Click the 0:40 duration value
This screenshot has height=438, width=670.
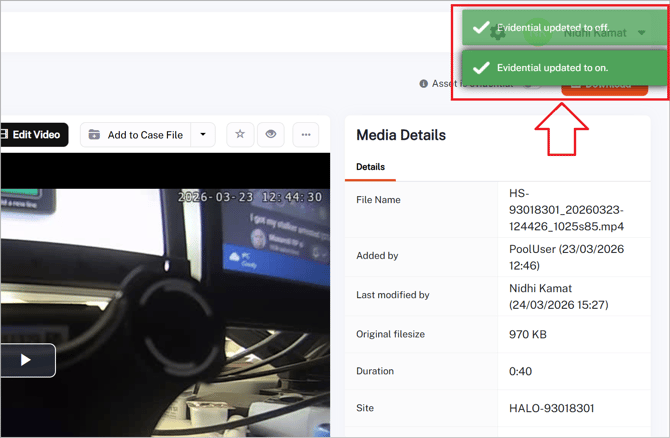pyautogui.click(x=520, y=371)
